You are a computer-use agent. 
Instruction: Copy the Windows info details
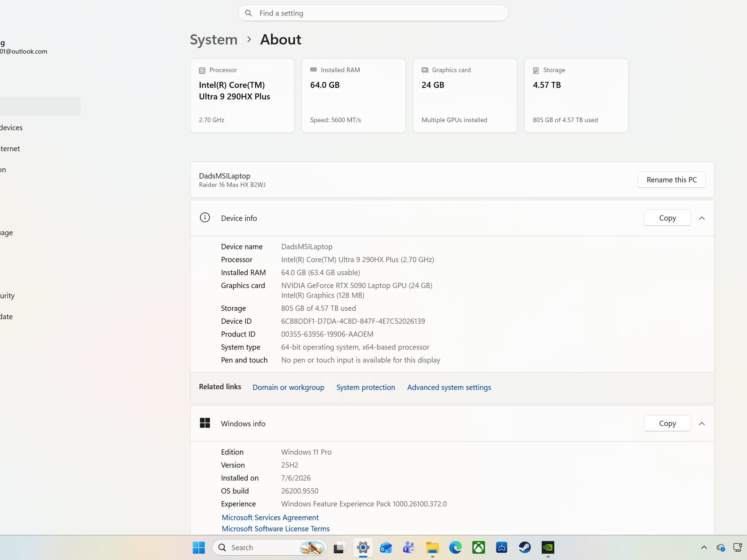[667, 424]
